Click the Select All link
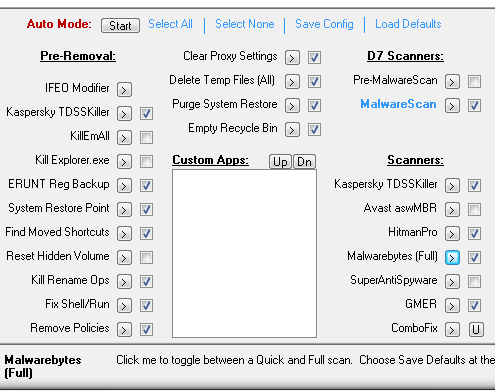This screenshot has height=391, width=495. point(170,24)
